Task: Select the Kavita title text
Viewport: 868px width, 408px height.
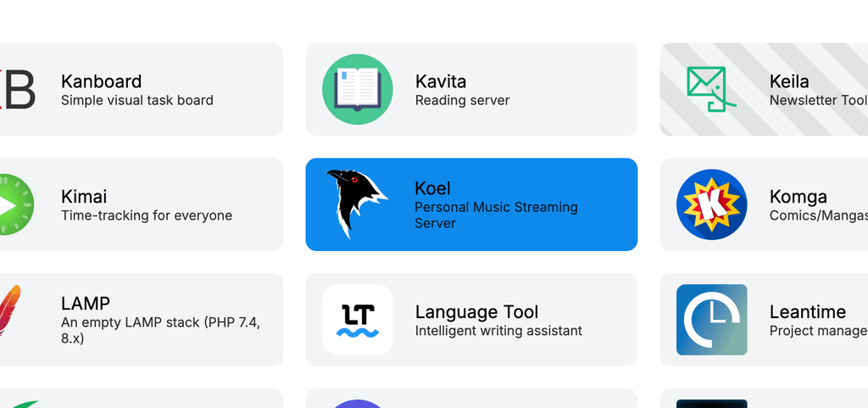Action: [x=441, y=81]
